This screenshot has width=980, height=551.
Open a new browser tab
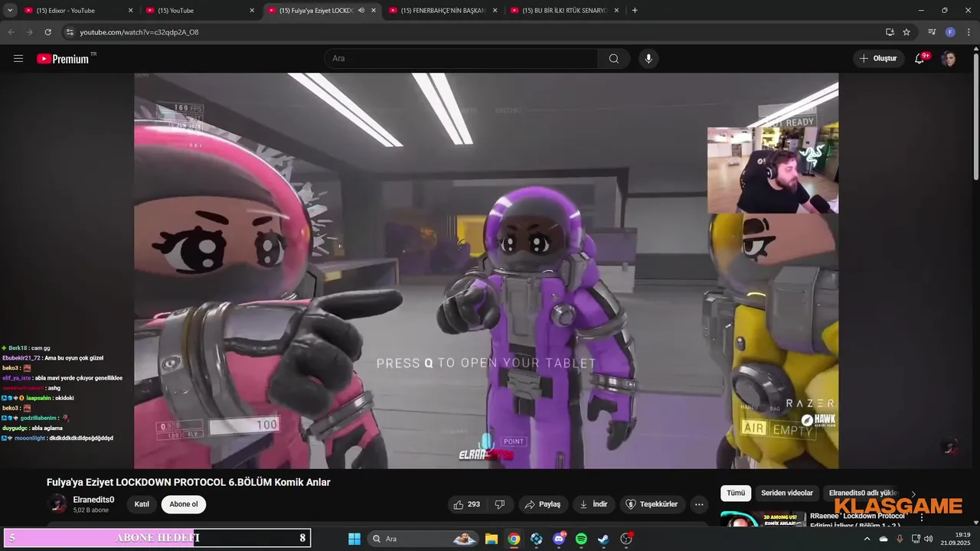635,10
